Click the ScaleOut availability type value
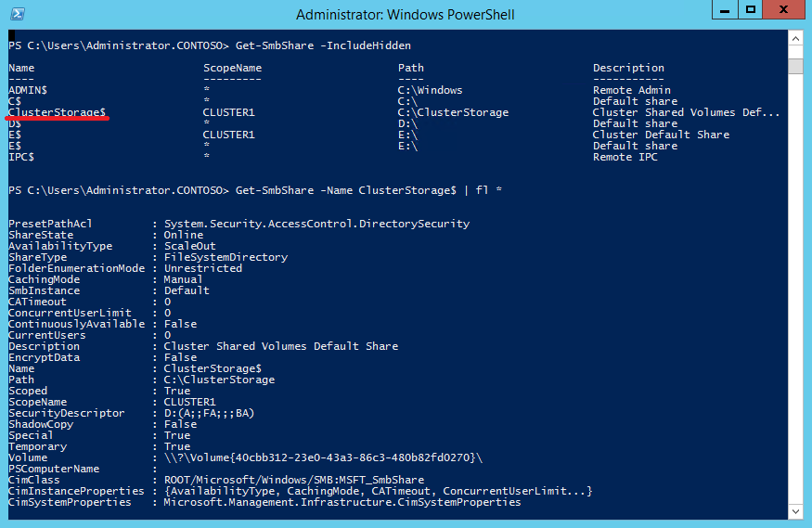812x528 pixels. click(189, 246)
